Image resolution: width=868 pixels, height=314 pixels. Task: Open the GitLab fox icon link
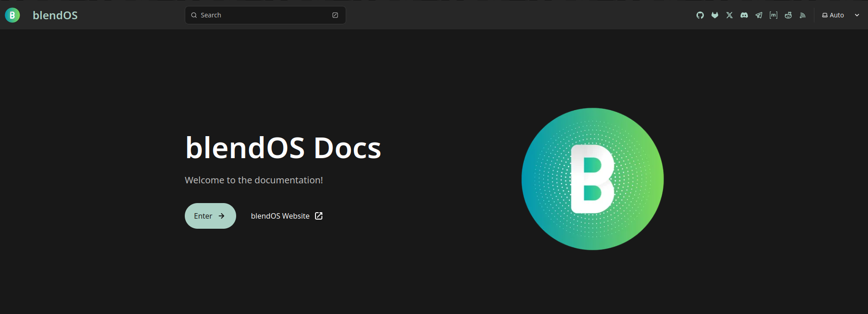click(714, 15)
